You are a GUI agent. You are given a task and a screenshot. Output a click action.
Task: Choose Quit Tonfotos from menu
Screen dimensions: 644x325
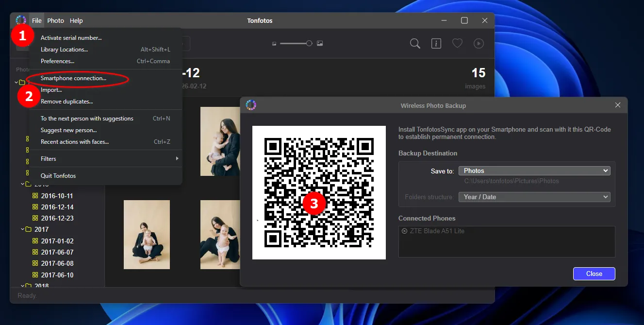tap(105, 176)
